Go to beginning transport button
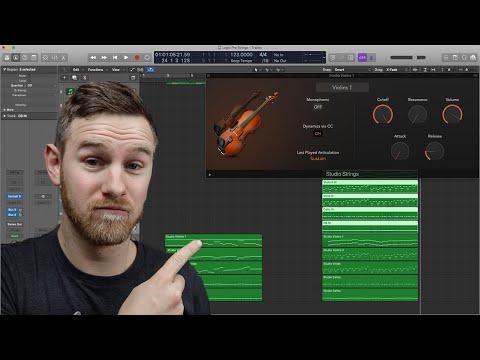480x360 pixels. point(115,58)
